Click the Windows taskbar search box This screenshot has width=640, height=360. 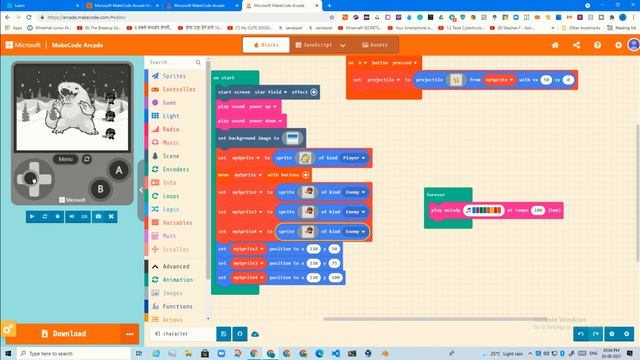(74, 353)
